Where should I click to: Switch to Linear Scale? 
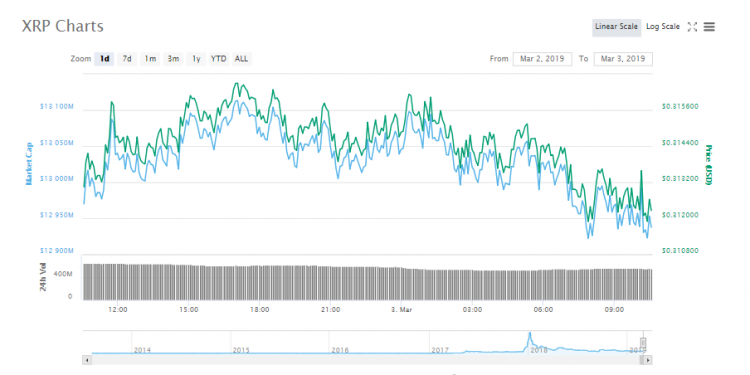617,27
